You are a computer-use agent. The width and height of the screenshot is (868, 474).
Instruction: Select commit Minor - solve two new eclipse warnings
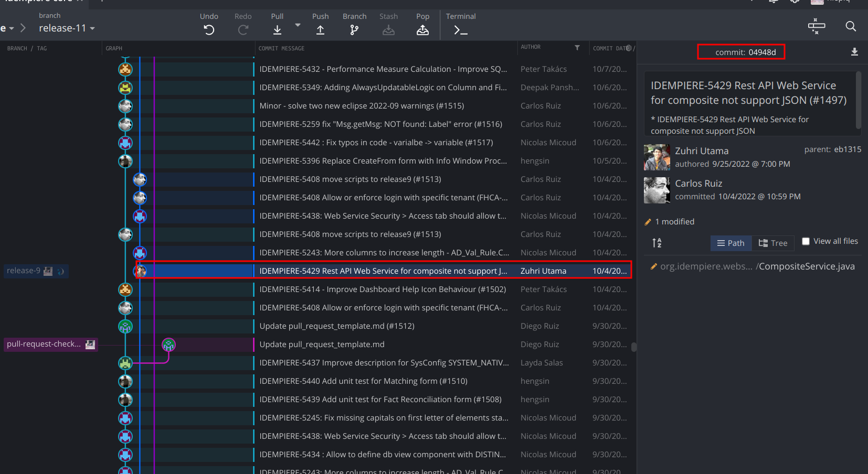pyautogui.click(x=362, y=106)
